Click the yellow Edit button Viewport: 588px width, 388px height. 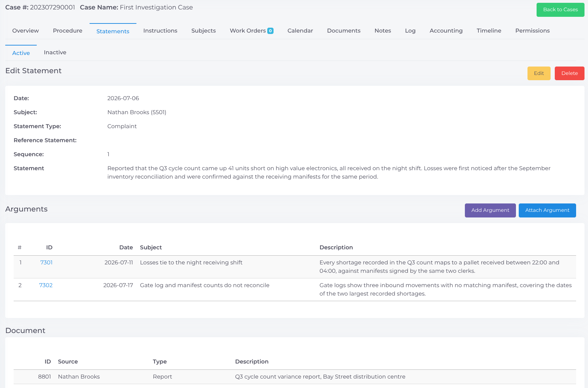coord(539,73)
